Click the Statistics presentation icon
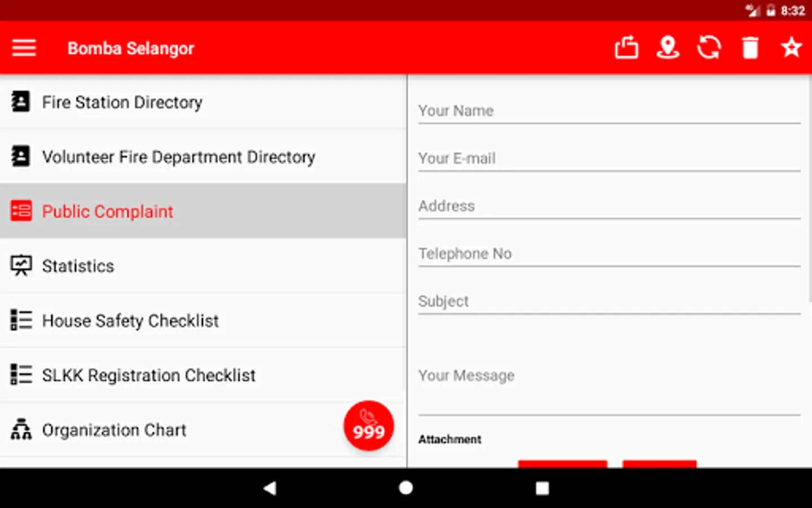 (21, 265)
